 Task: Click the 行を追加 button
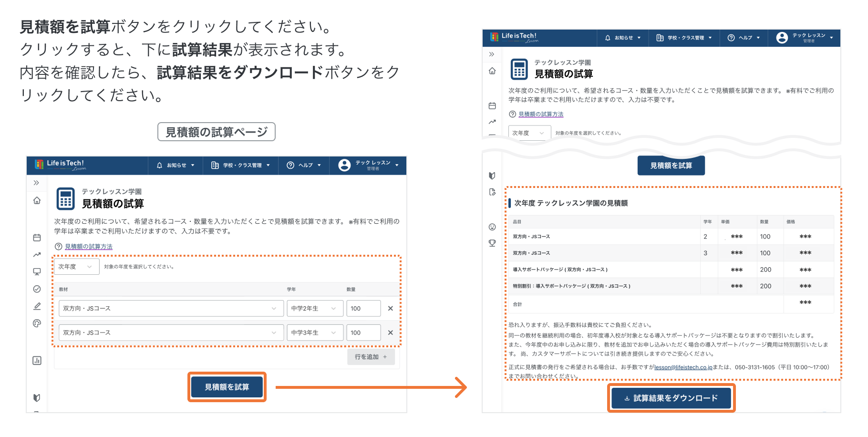point(371,357)
